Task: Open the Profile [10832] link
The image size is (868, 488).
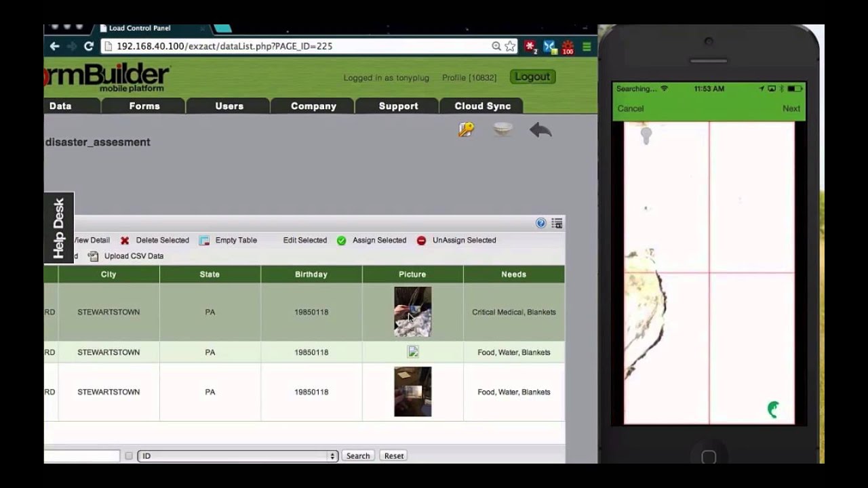Action: (469, 78)
